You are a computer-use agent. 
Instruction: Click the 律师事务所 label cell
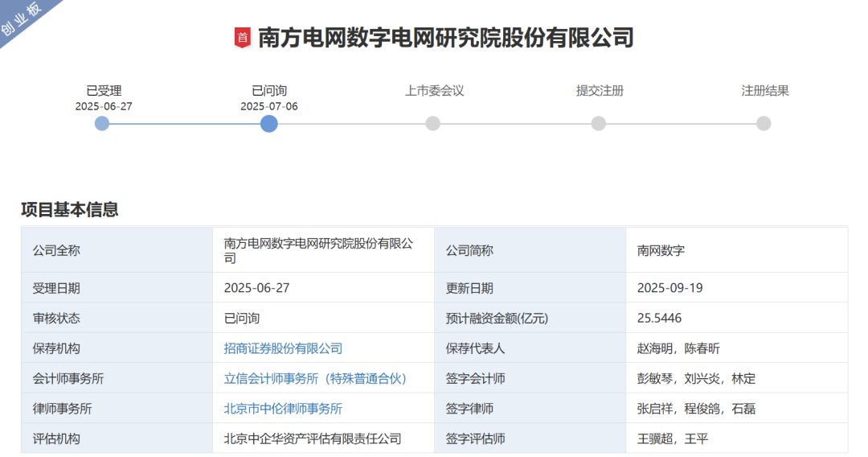point(117,409)
